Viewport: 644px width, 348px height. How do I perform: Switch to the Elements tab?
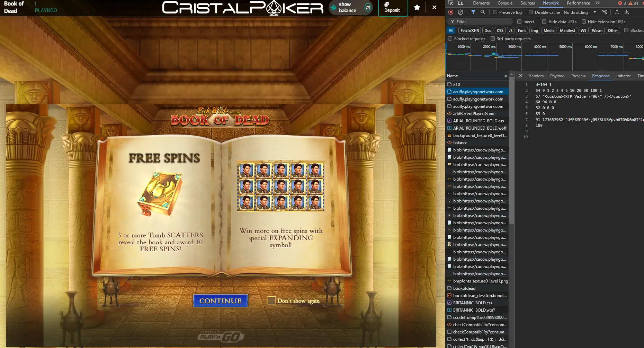pos(481,3)
